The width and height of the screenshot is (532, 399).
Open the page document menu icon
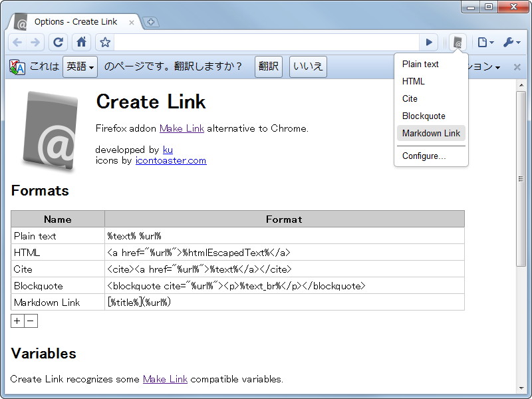pos(482,42)
